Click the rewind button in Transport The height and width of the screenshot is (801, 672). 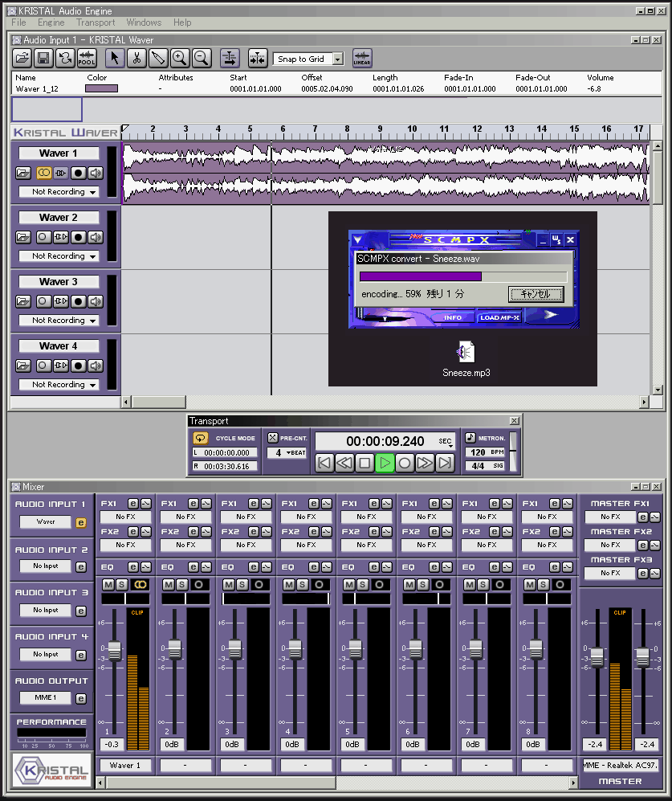click(344, 463)
